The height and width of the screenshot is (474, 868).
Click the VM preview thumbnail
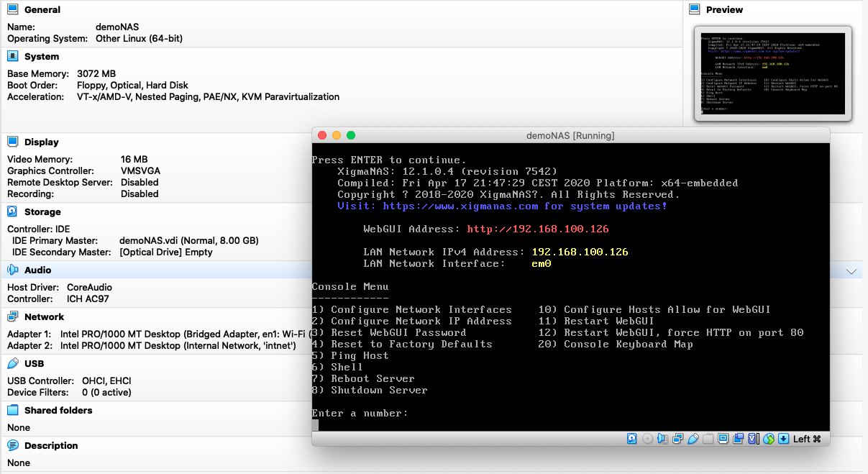tap(773, 74)
